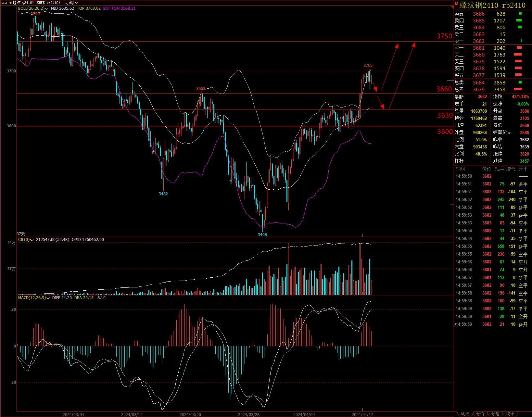The image size is (532, 417).
Task: Click the 3482 low label on the chart
Action: 163,194
